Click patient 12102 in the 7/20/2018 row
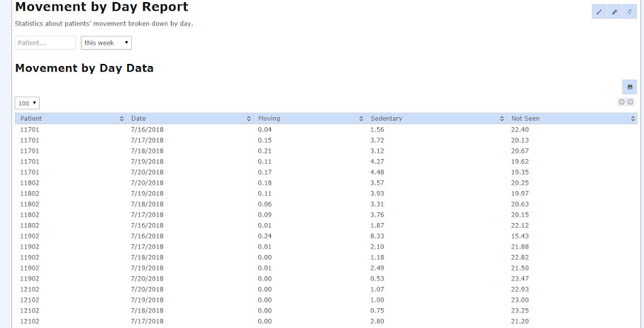Screen dimensions: 644x328 [x=30, y=290]
